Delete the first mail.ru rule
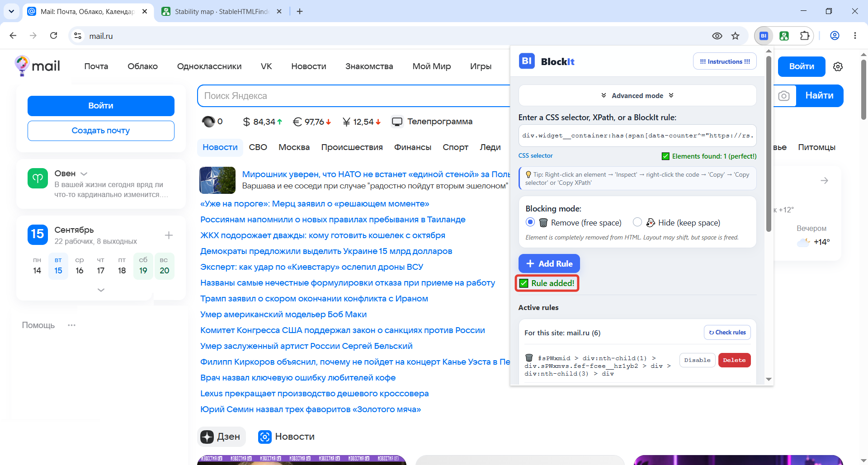Image resolution: width=868 pixels, height=465 pixels. [x=734, y=360]
